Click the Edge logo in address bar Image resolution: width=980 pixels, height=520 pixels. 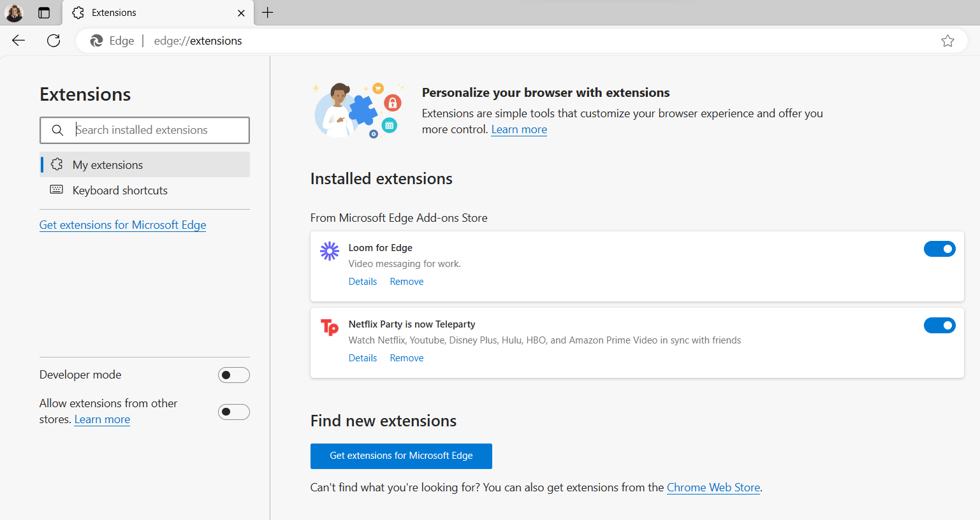coord(96,41)
